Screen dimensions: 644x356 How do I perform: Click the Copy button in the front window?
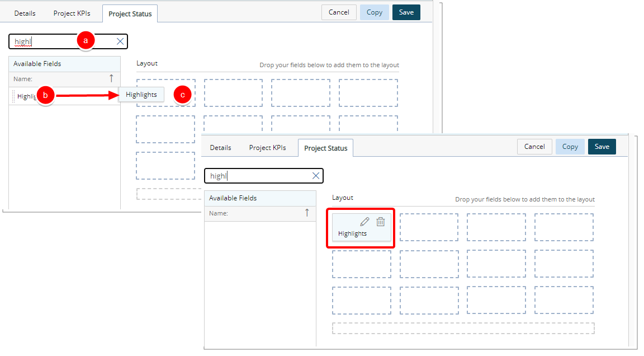pos(570,147)
